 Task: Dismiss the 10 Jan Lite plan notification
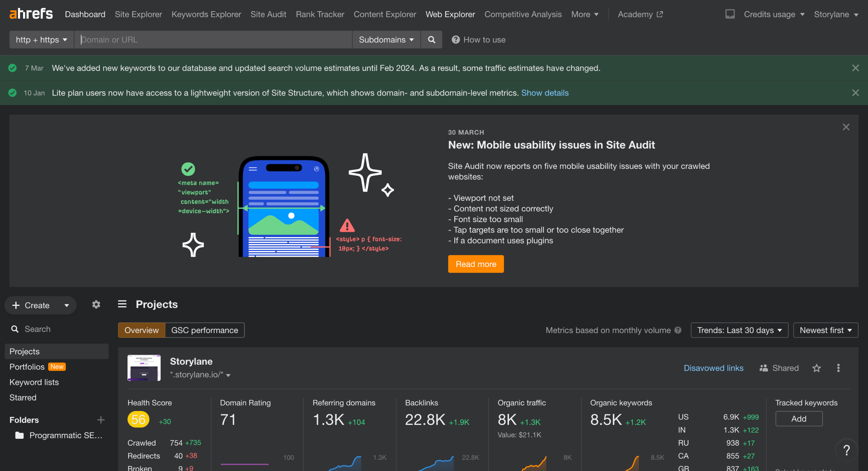[x=855, y=93]
